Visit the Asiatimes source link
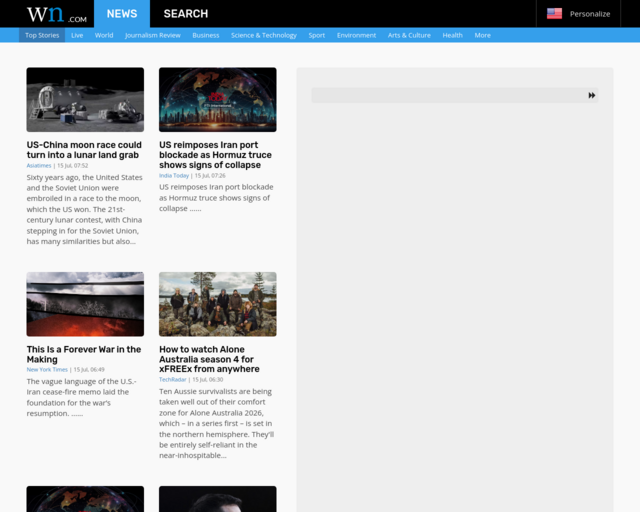The width and height of the screenshot is (640, 512). point(39,165)
